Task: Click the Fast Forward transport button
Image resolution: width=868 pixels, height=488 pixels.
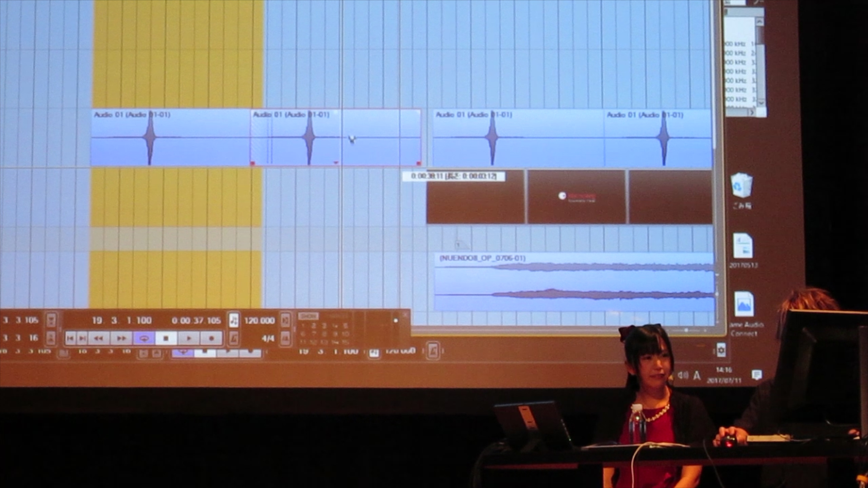Action: click(x=121, y=338)
